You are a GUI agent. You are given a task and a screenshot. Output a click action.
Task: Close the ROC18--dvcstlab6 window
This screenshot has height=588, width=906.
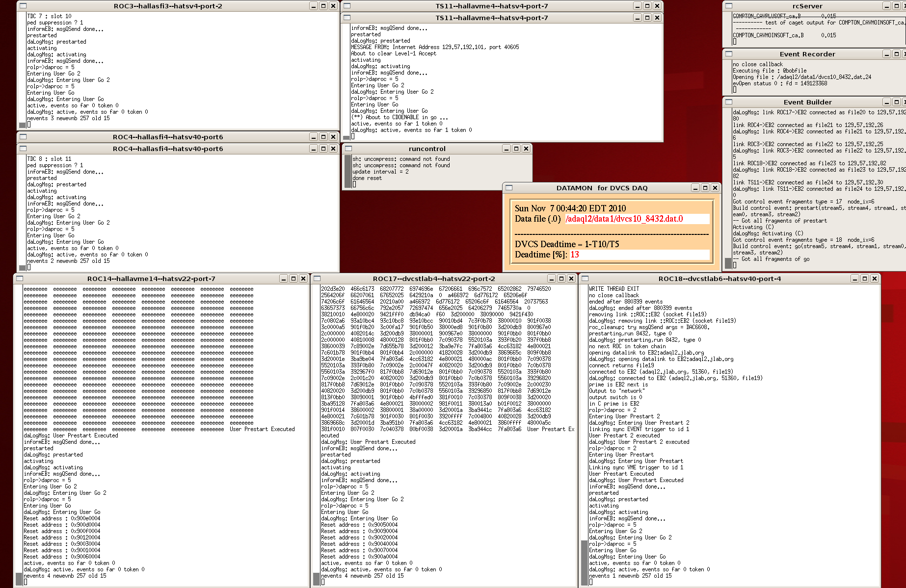click(875, 279)
